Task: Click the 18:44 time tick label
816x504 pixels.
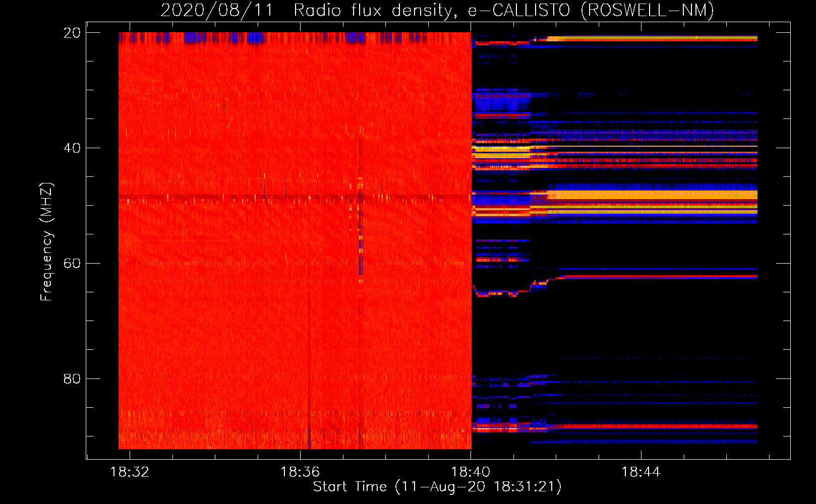Action: [x=641, y=472]
